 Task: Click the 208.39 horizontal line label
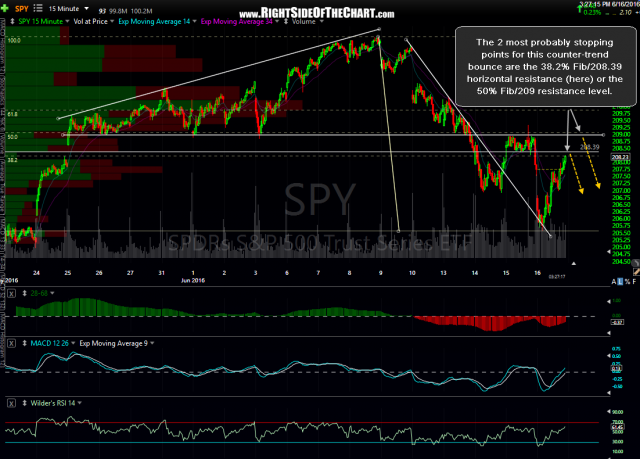(x=590, y=147)
